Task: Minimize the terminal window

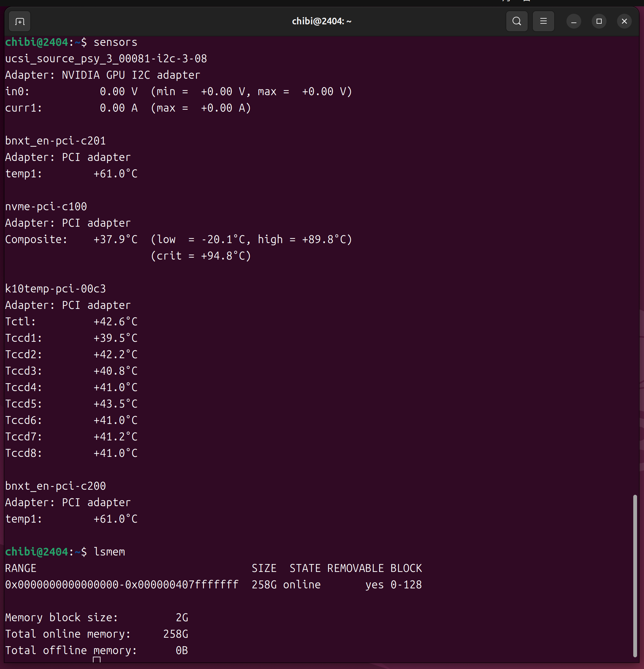Action: point(574,21)
